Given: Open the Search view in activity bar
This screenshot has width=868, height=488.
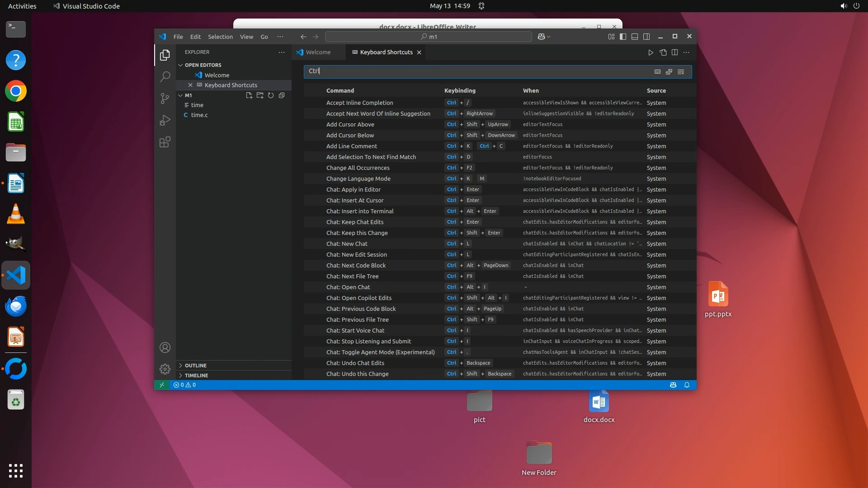Looking at the screenshot, I should click(x=165, y=76).
